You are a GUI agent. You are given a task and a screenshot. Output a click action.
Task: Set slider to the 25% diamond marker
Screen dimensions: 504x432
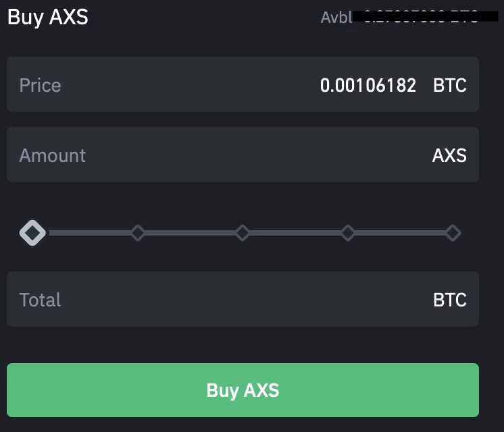pos(138,233)
